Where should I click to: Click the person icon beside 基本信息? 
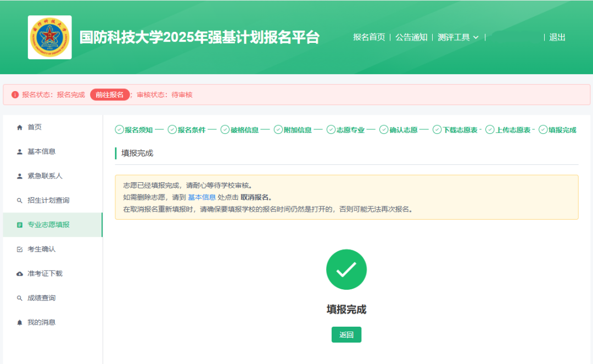[x=20, y=152]
